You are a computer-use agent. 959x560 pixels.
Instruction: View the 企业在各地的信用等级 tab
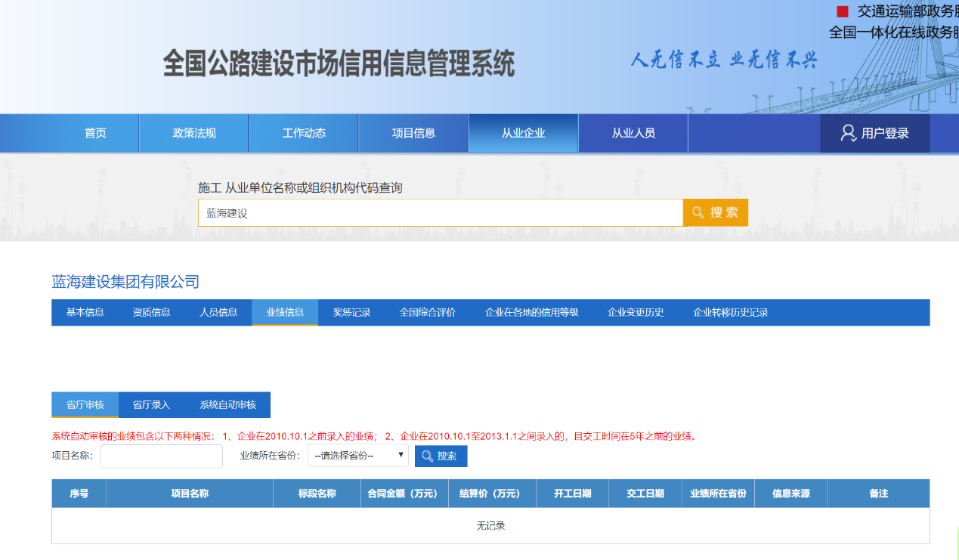point(531,312)
